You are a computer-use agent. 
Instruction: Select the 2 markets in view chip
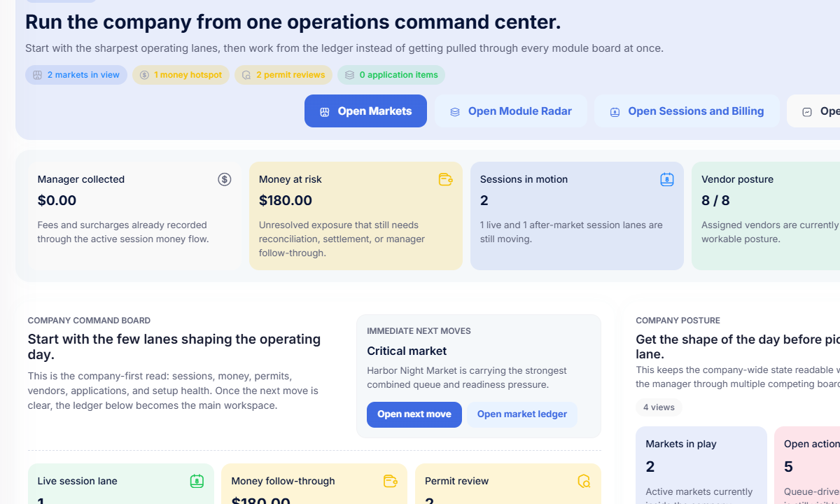pyautogui.click(x=76, y=75)
